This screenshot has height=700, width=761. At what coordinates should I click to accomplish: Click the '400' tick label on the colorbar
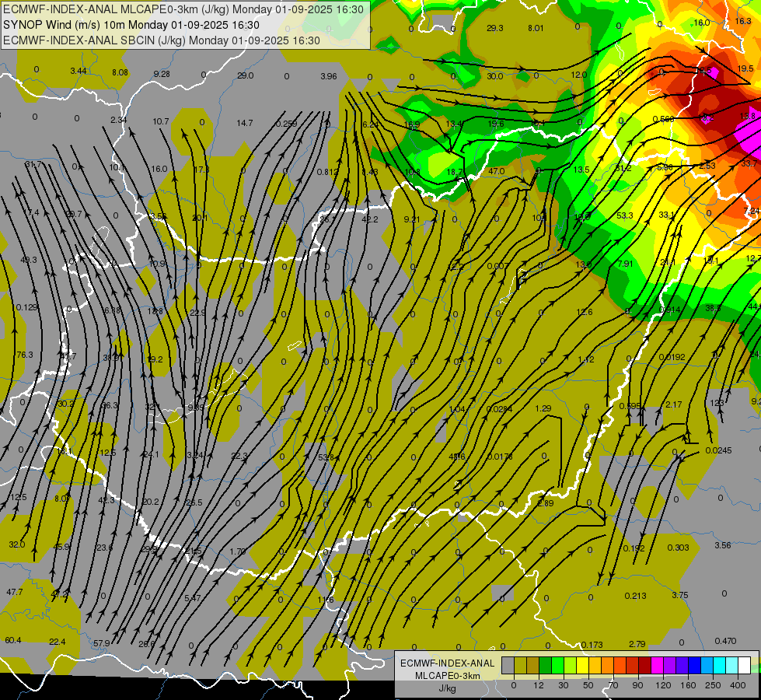click(738, 685)
